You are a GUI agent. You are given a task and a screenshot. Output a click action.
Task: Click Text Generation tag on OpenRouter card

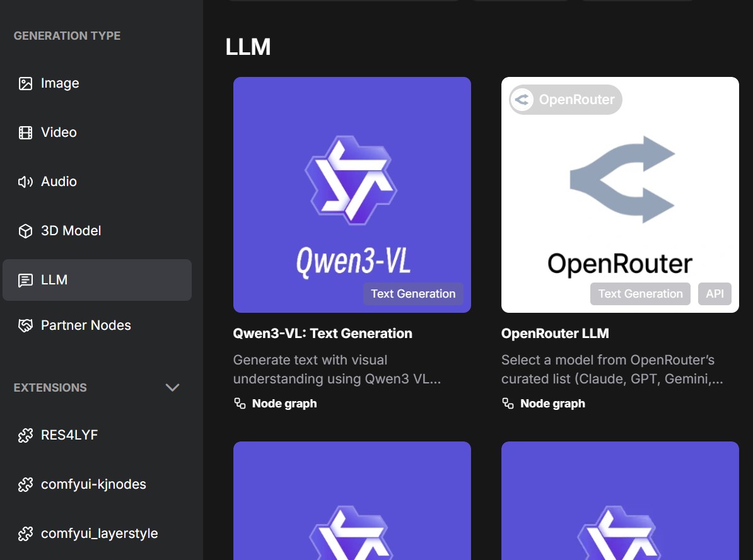pos(640,294)
